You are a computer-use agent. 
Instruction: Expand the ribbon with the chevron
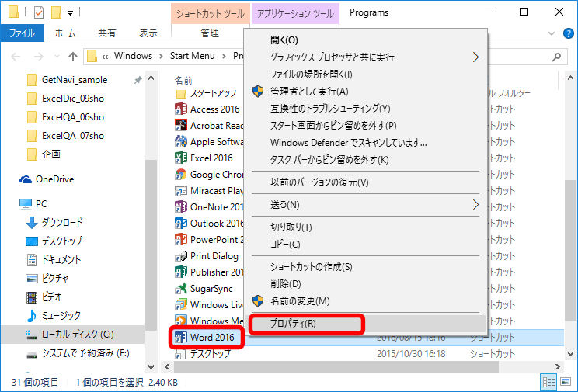pyautogui.click(x=552, y=33)
